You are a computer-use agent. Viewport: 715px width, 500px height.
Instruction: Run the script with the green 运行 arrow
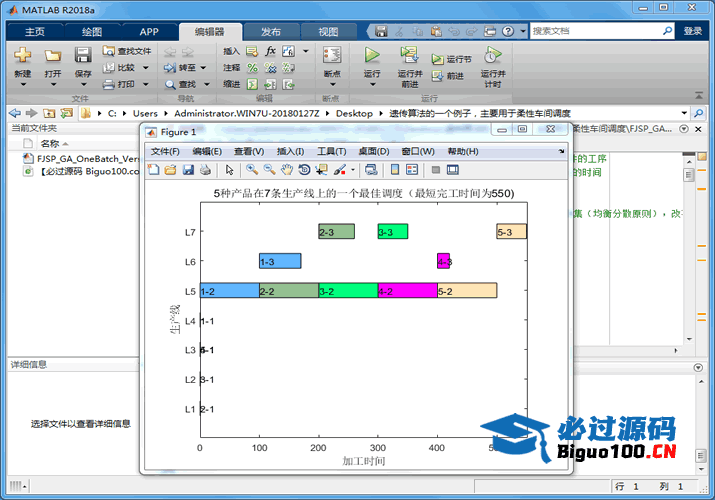click(372, 55)
